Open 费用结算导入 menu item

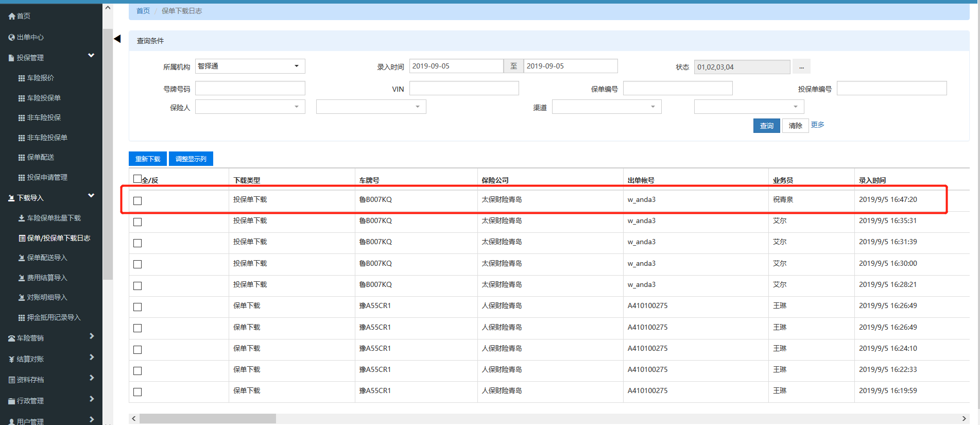coord(47,278)
